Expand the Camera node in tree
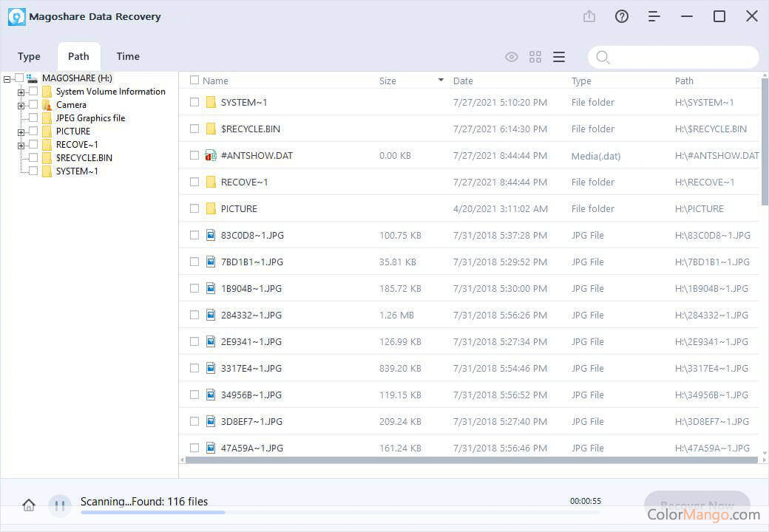The height and width of the screenshot is (532, 769). pyautogui.click(x=21, y=106)
